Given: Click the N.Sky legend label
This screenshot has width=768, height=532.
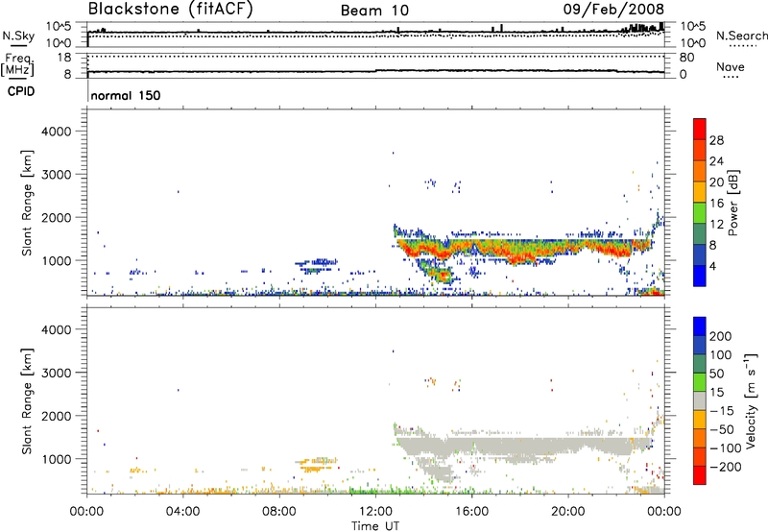Looking at the screenshot, I should coord(18,36).
